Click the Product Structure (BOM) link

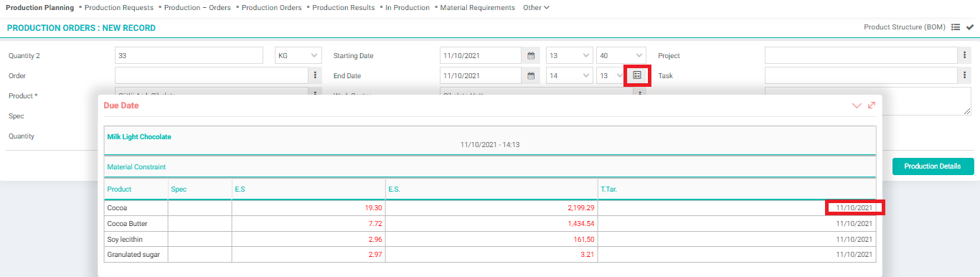click(905, 27)
